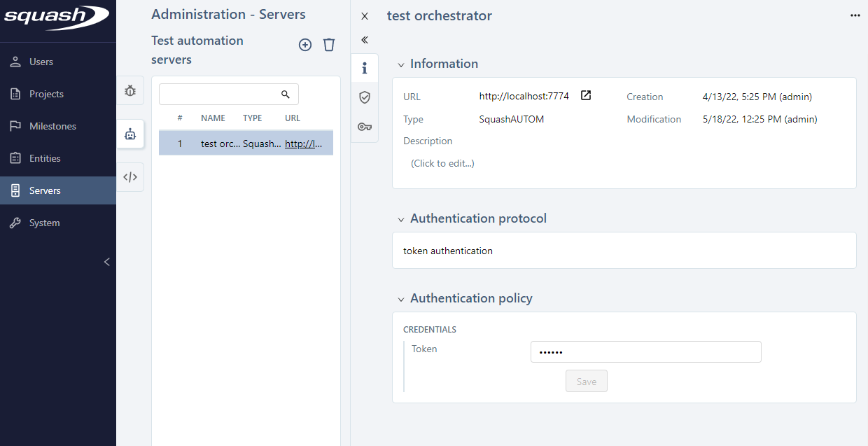The image size is (868, 446).
Task: Jump to Authentication policy key anchor
Action: point(364,127)
